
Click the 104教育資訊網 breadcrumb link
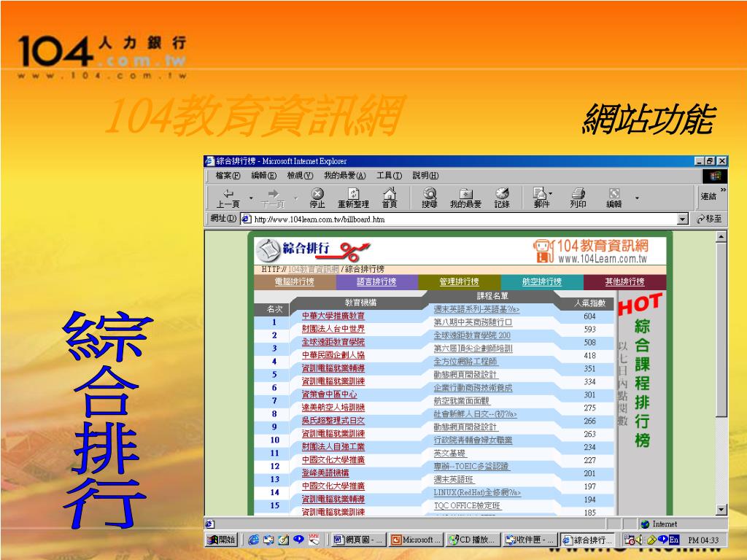click(313, 269)
